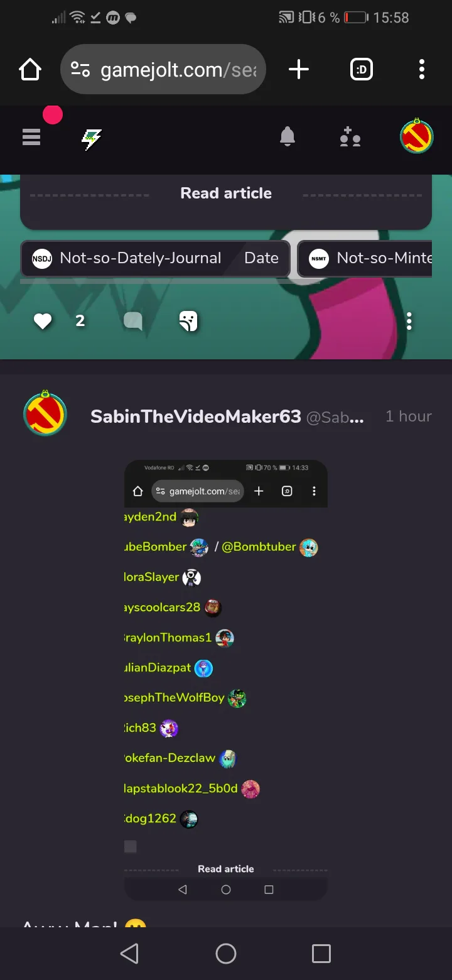This screenshot has height=980, width=452.
Task: Go to the browser home page icon
Action: point(30,69)
